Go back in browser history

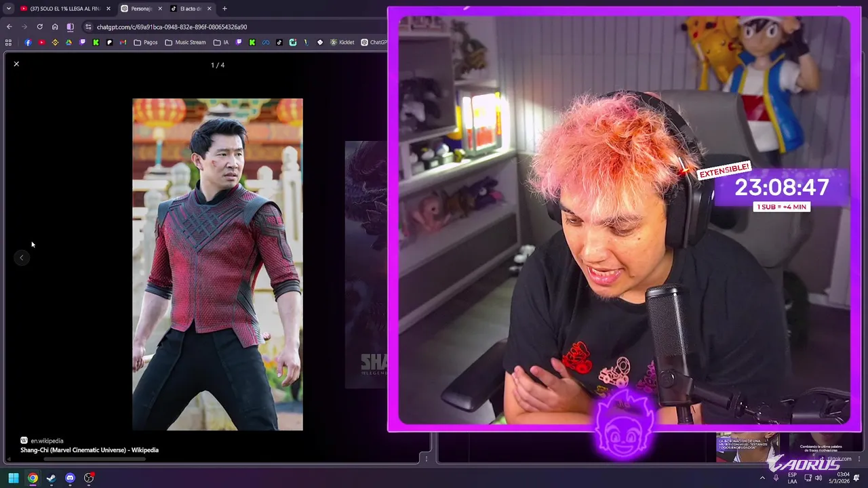9,27
